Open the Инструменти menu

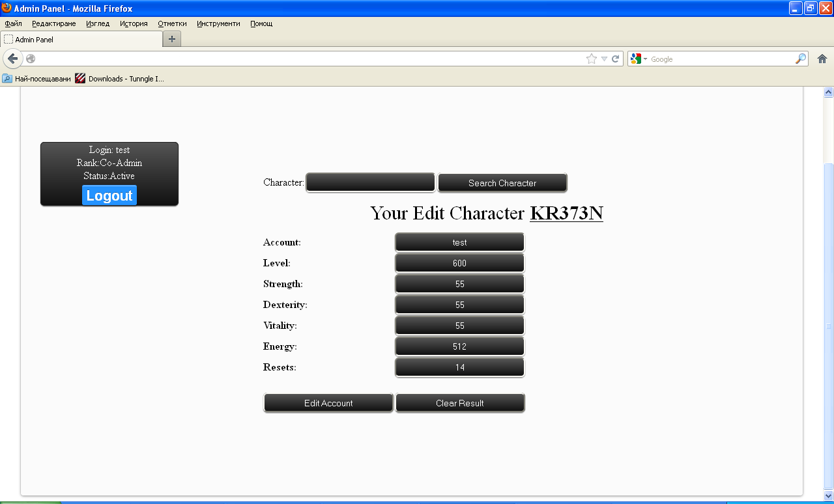218,23
